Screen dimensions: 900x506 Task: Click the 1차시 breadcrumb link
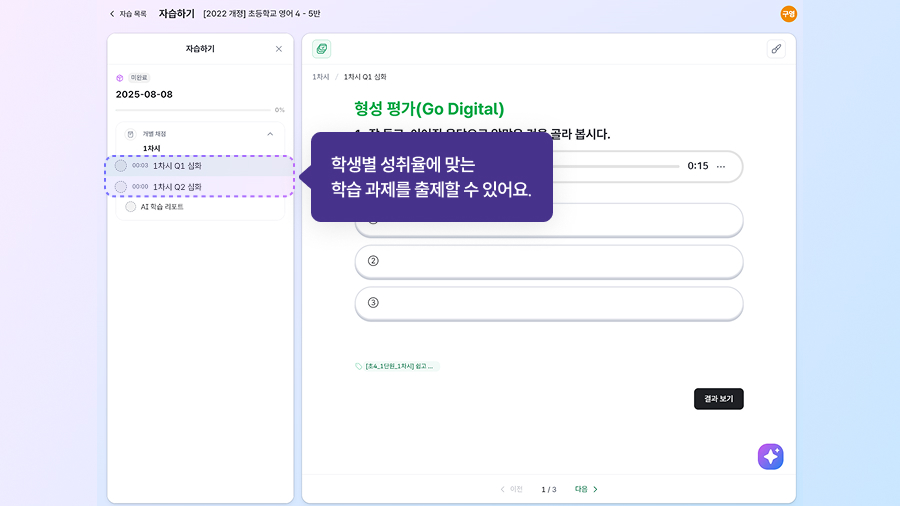click(320, 77)
